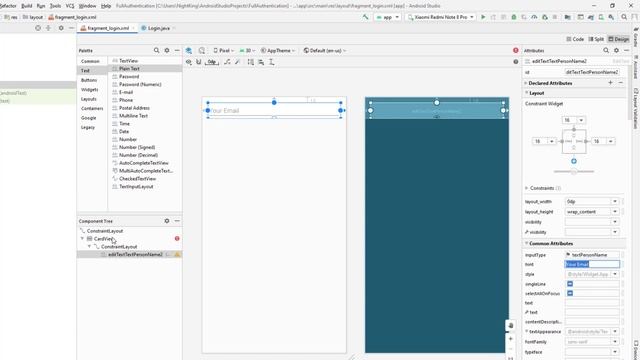The height and width of the screenshot is (360, 640).
Task: Clear all constraints icon
Action: coord(227,62)
